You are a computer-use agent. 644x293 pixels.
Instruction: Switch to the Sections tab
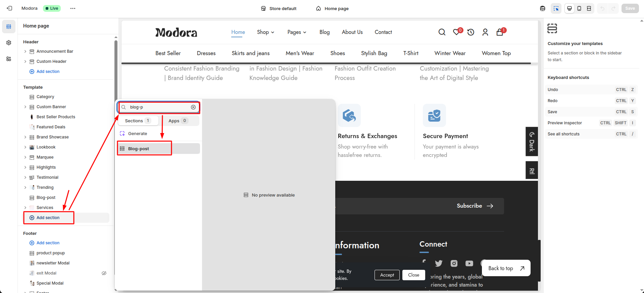(x=138, y=121)
